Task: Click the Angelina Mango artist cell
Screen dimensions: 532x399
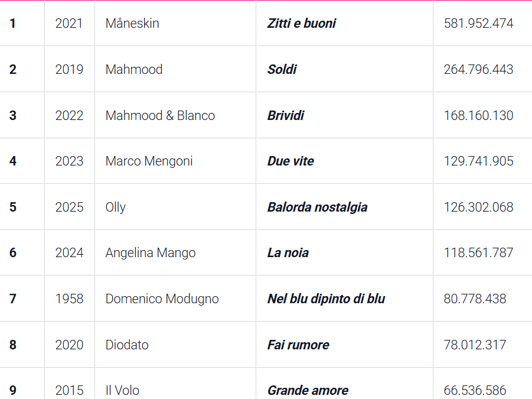Action: (151, 253)
